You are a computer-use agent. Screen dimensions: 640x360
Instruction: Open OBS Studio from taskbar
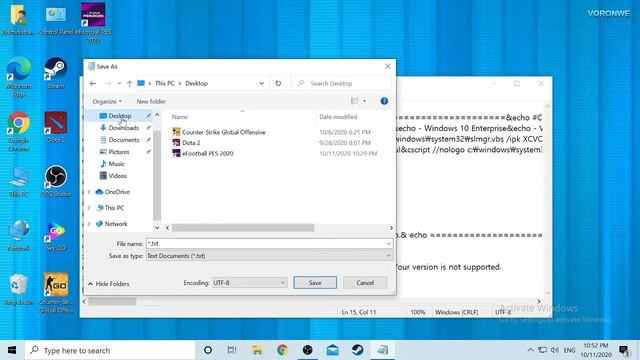[307, 350]
